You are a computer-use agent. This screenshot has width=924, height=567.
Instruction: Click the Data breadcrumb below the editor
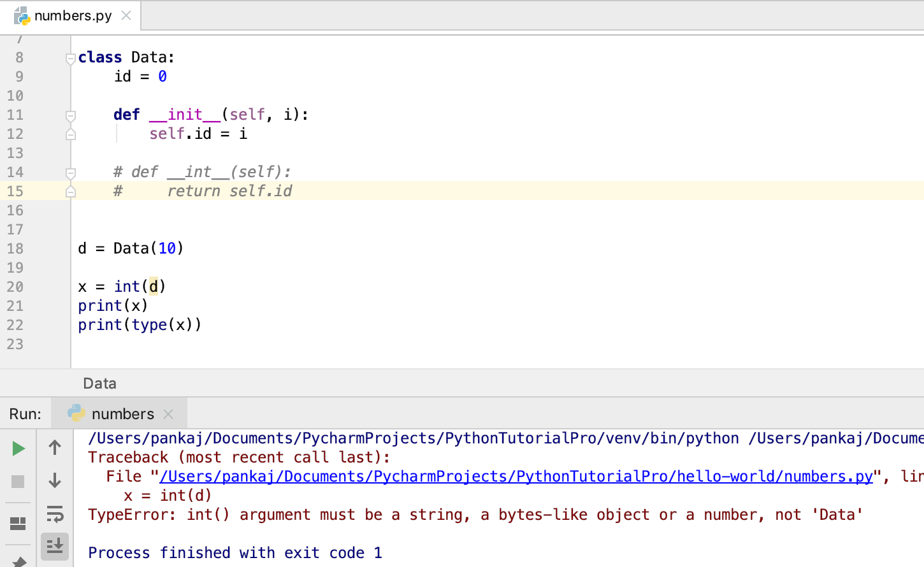tap(100, 384)
